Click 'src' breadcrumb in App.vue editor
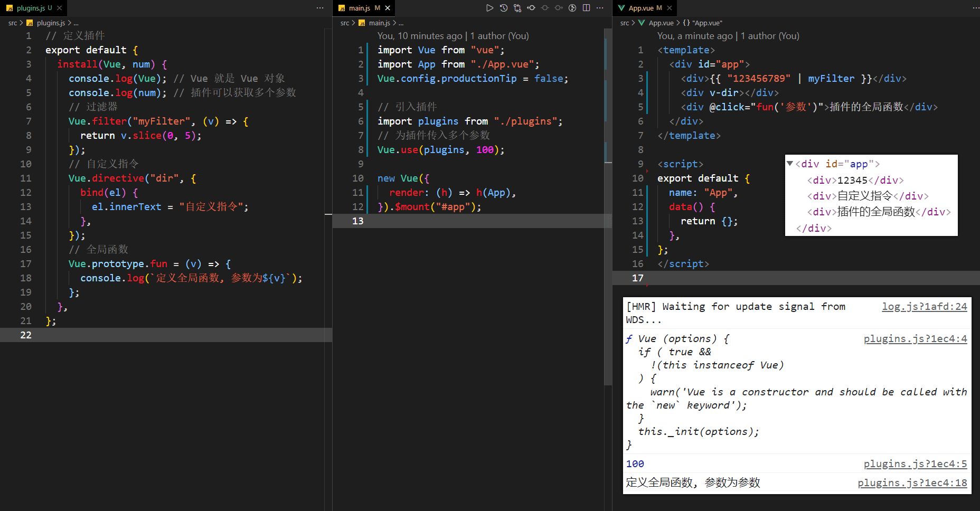Viewport: 980px width, 511px height. click(x=625, y=23)
